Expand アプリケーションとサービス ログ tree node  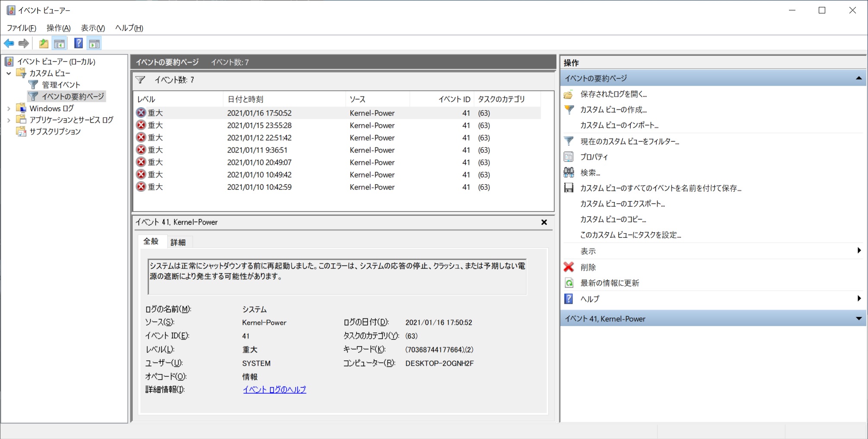(9, 120)
